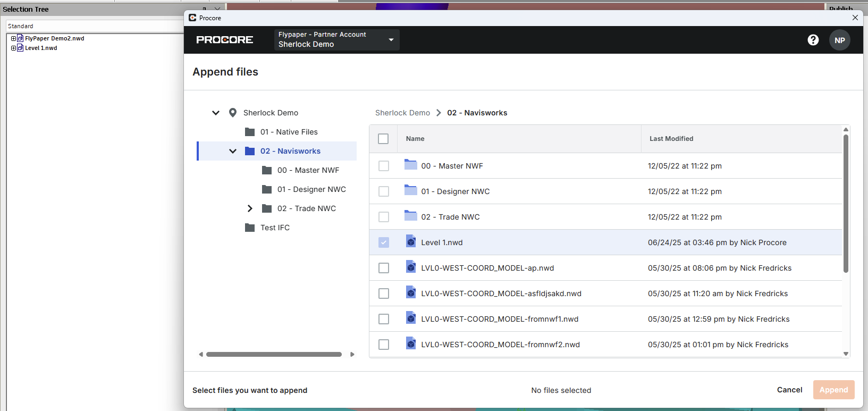The width and height of the screenshot is (868, 411).
Task: Click the folder tree scroll right arrow
Action: (x=352, y=354)
